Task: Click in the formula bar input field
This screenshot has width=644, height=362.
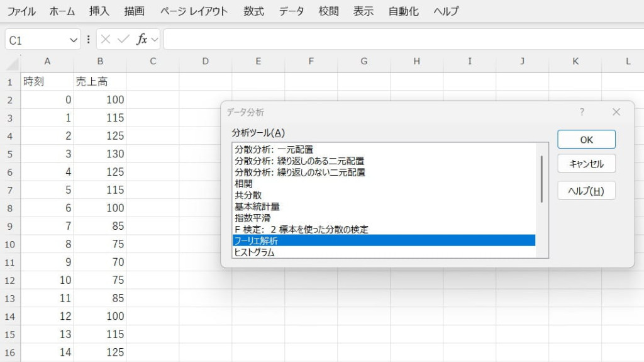Action: (x=402, y=40)
